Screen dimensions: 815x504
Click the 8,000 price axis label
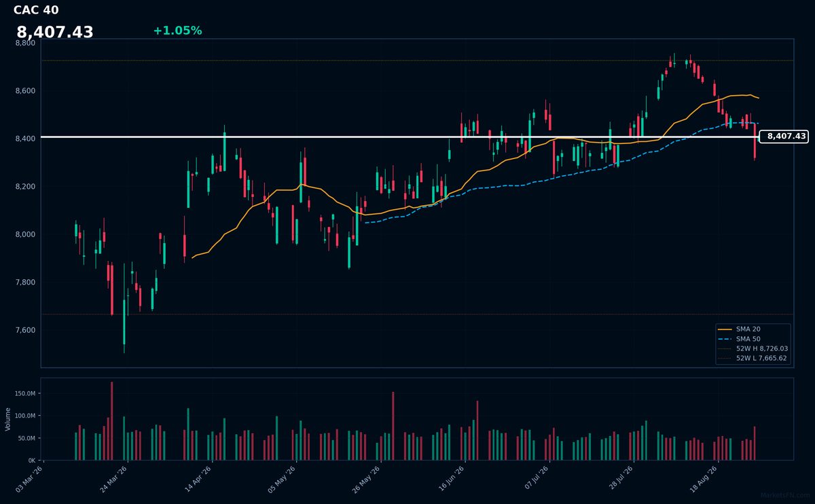pos(25,234)
